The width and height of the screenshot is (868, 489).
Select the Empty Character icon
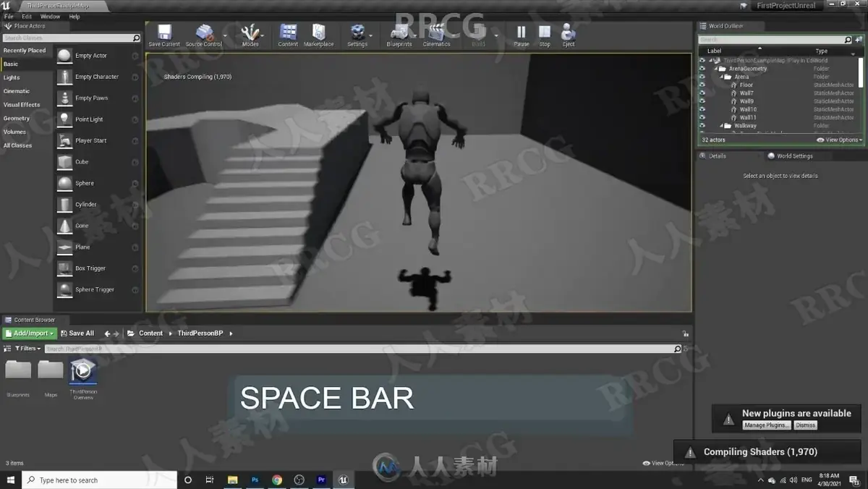point(65,77)
